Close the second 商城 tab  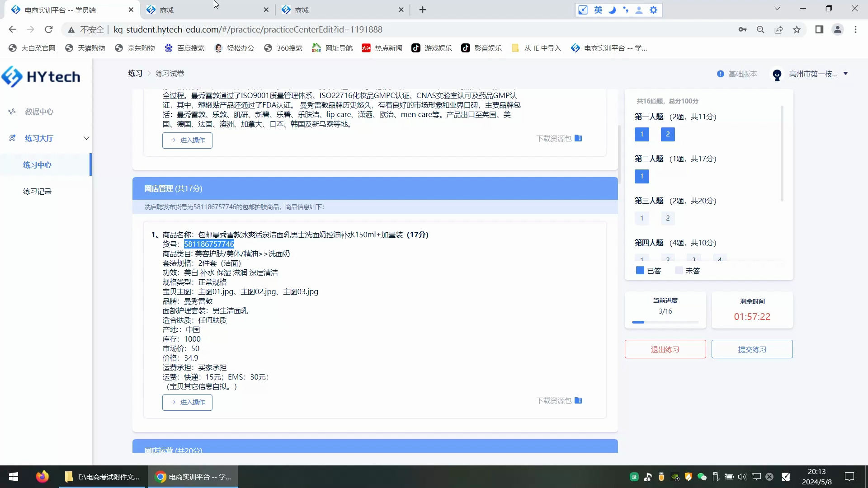[x=266, y=9]
